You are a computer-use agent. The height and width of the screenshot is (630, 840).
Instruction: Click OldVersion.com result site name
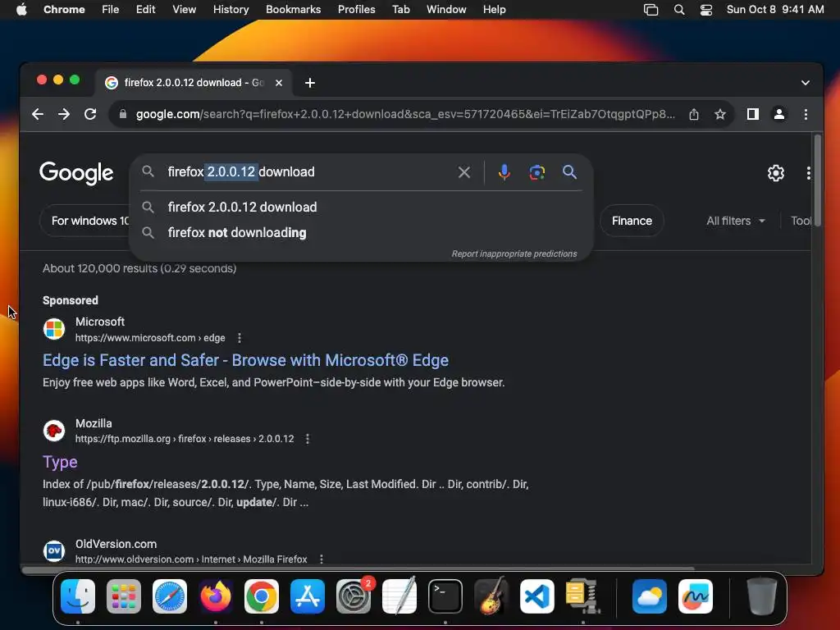click(x=116, y=544)
